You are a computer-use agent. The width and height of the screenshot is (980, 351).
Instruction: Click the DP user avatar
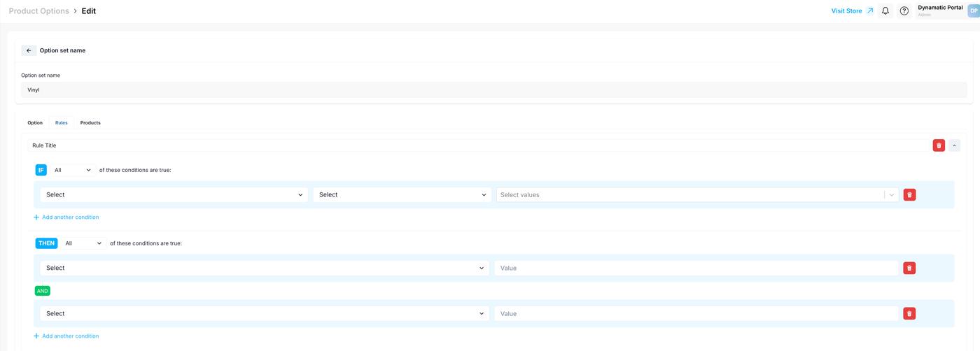973,11
